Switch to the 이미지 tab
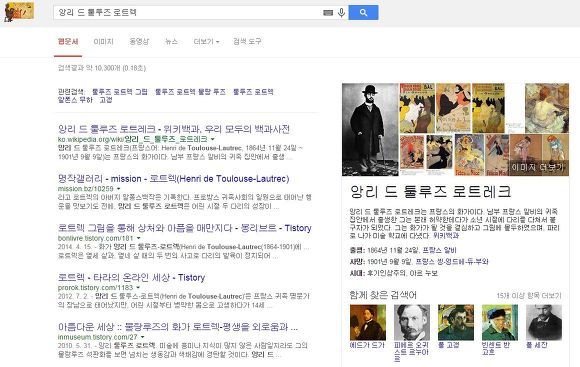 [x=104, y=41]
